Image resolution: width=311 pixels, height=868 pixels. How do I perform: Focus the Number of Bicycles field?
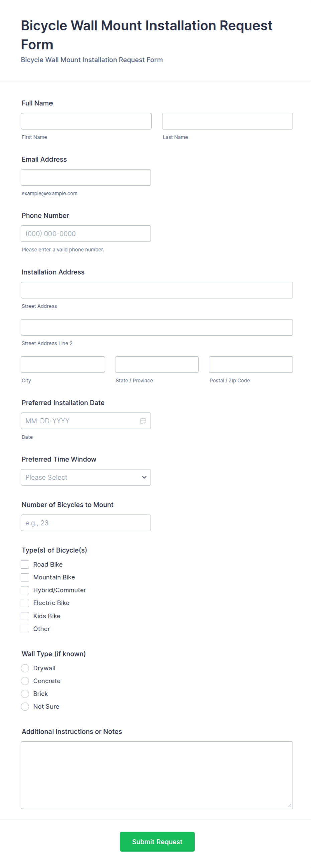tap(86, 523)
